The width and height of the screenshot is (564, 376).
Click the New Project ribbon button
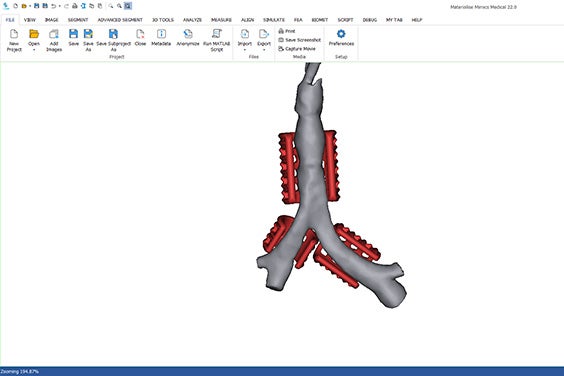pos(14,40)
